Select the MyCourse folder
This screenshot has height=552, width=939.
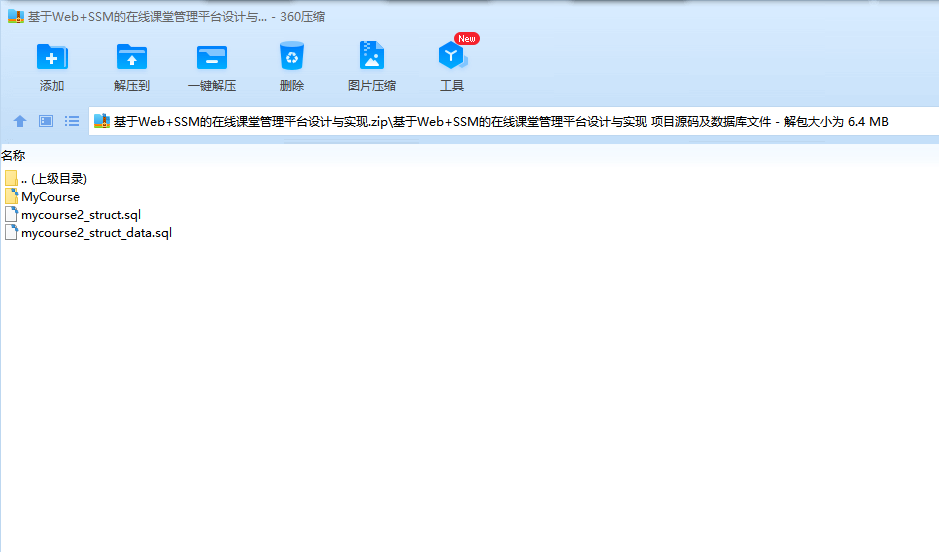pyautogui.click(x=42, y=196)
